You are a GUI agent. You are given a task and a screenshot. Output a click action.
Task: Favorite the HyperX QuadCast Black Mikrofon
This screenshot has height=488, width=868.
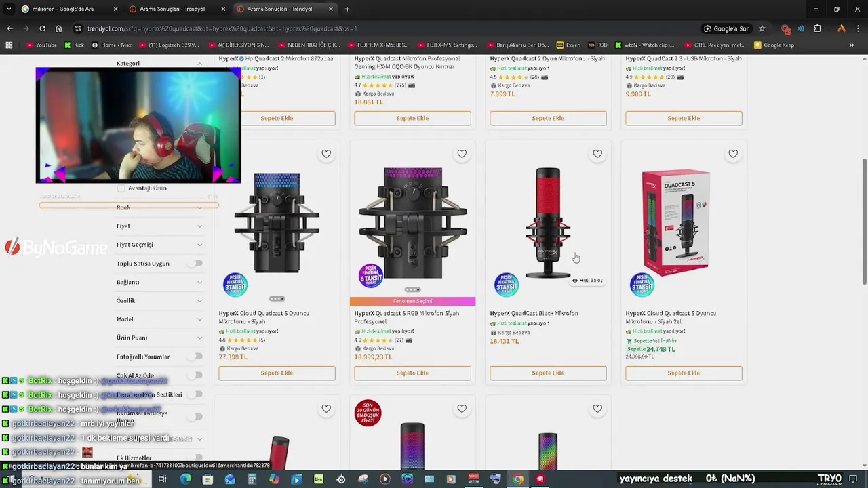click(597, 154)
